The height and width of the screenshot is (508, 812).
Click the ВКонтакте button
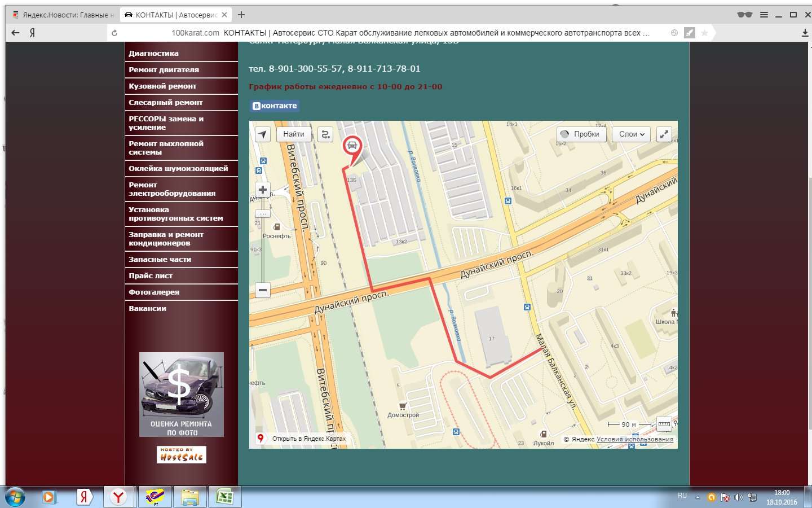click(x=275, y=106)
